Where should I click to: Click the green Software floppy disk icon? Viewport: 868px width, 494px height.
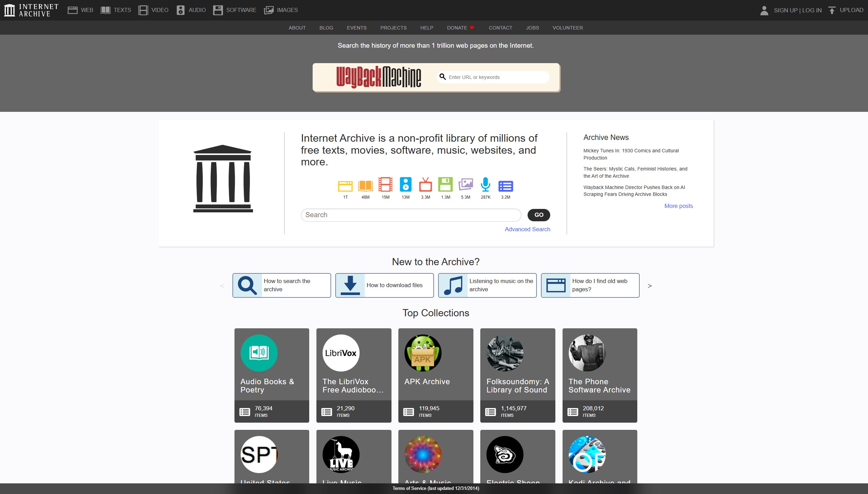coord(445,185)
